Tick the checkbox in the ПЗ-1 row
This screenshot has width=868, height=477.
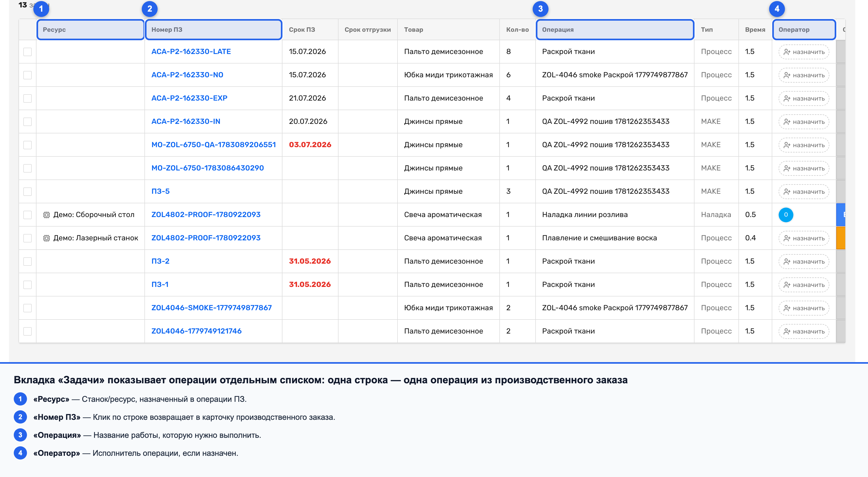[28, 285]
